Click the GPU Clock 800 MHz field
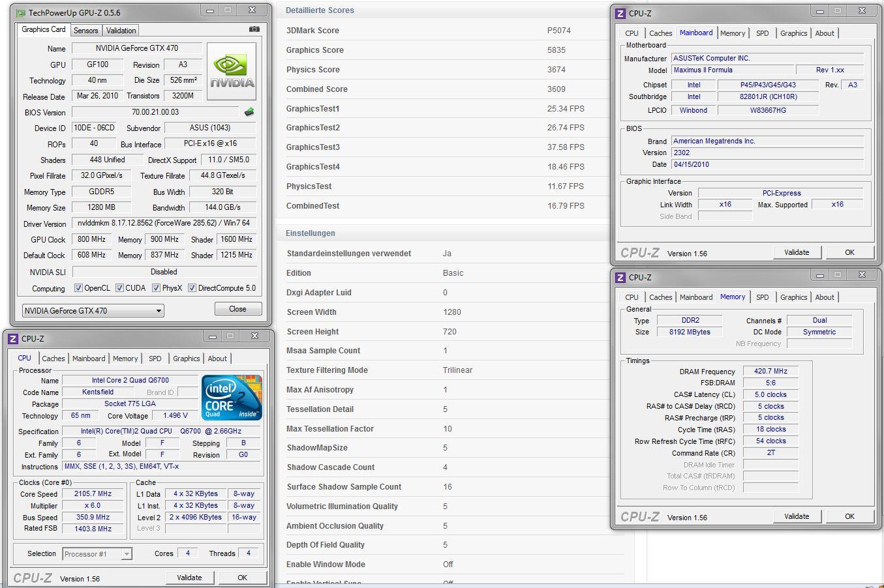This screenshot has height=588, width=884. point(91,239)
